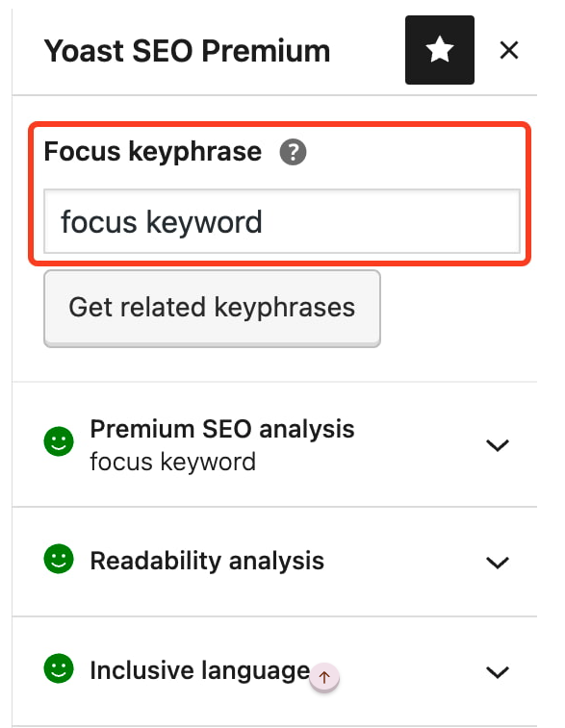Open the Focus keyphrase help question mark

tap(293, 152)
